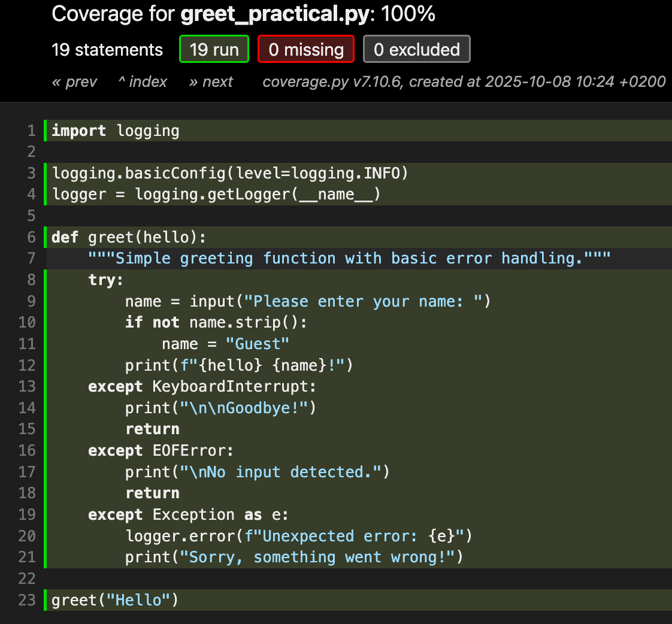This screenshot has height=624, width=672.
Task: Click the logger.error statement line
Action: 299,535
